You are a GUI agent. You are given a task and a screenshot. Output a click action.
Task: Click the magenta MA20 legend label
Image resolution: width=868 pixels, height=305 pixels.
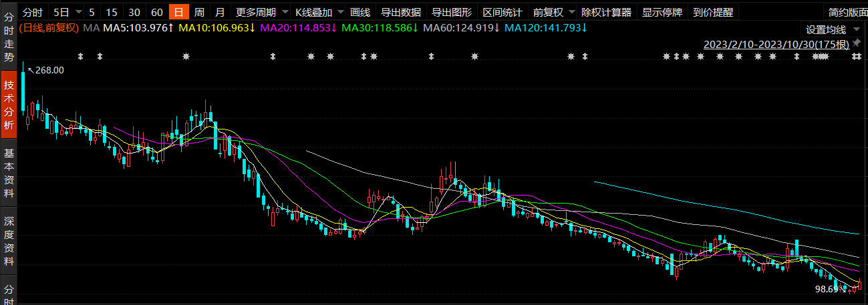[297, 27]
